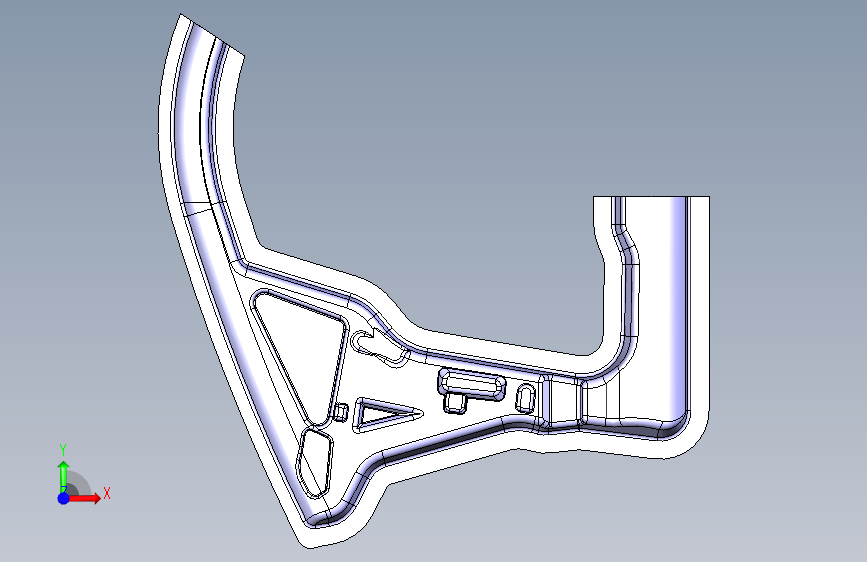Image resolution: width=867 pixels, height=562 pixels.
Task: Select the small oval hole right of the rectangular pocket
Action: tap(526, 399)
